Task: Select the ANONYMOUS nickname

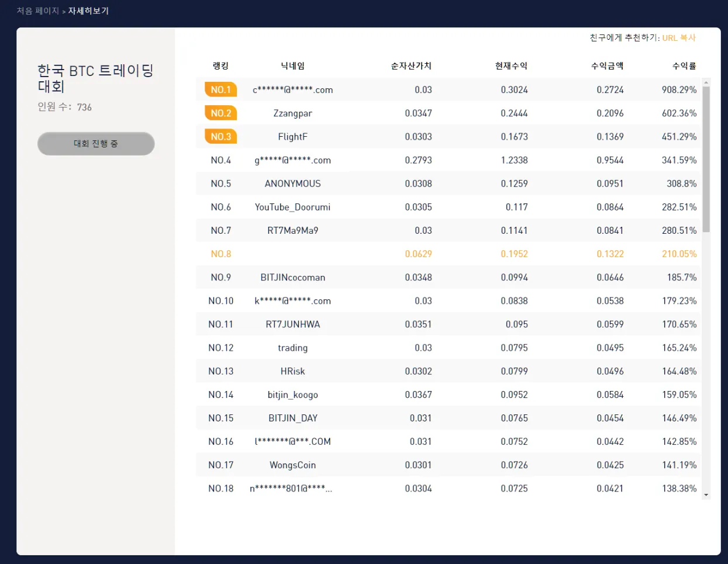Action: click(293, 184)
